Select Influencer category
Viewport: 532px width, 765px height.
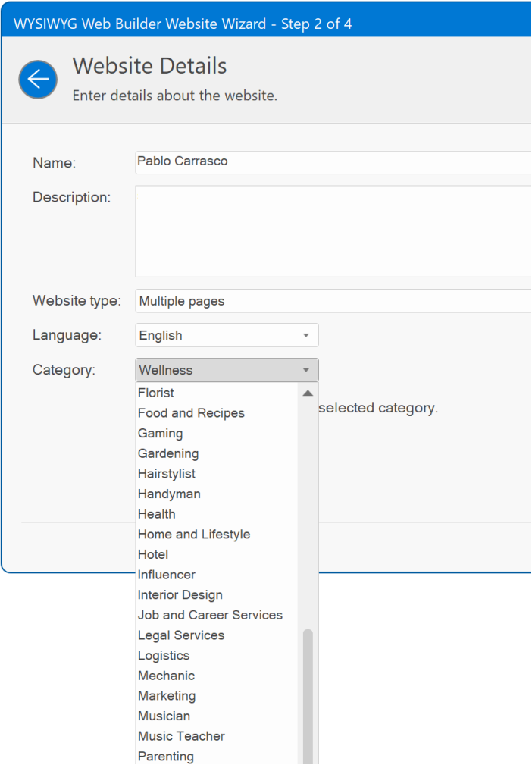(x=217, y=575)
